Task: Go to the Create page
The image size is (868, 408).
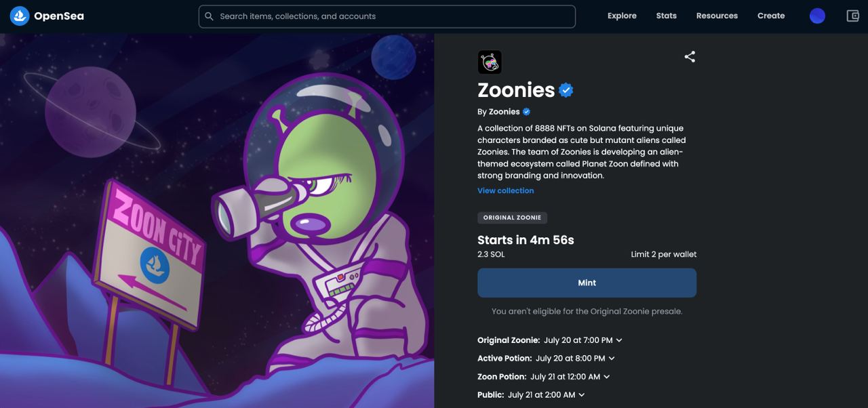Action: [771, 16]
